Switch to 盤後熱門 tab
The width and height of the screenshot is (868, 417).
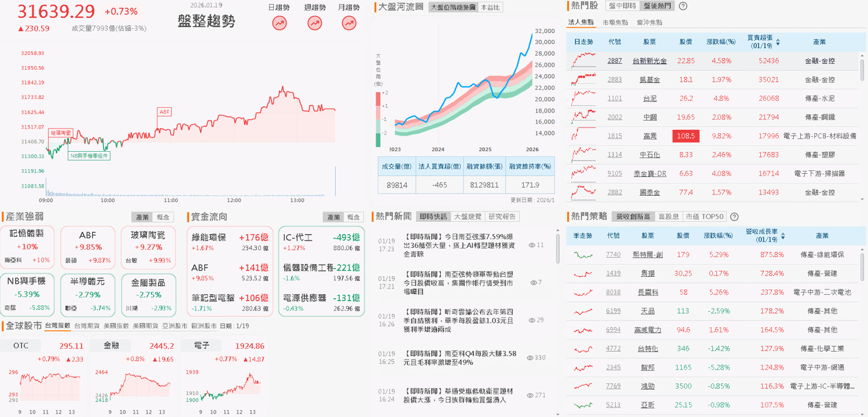658,6
